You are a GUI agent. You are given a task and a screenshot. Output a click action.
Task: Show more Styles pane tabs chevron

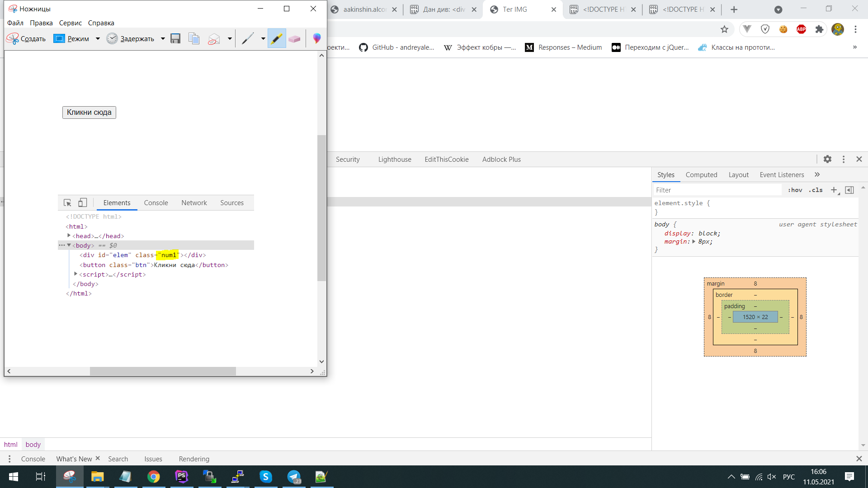[x=817, y=175]
